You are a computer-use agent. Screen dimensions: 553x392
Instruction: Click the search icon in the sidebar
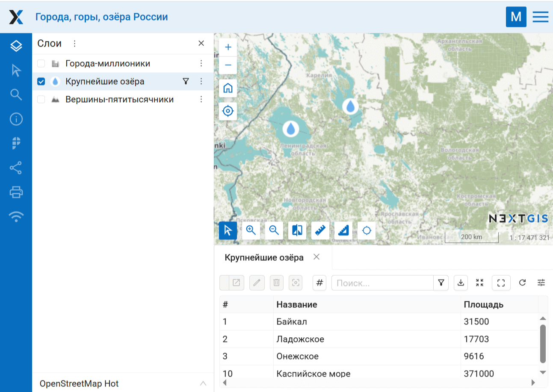[16, 94]
